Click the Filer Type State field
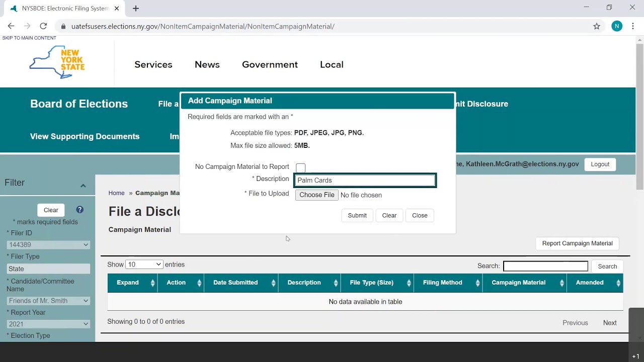Screen dimensions: 644x362 click(x=48, y=269)
